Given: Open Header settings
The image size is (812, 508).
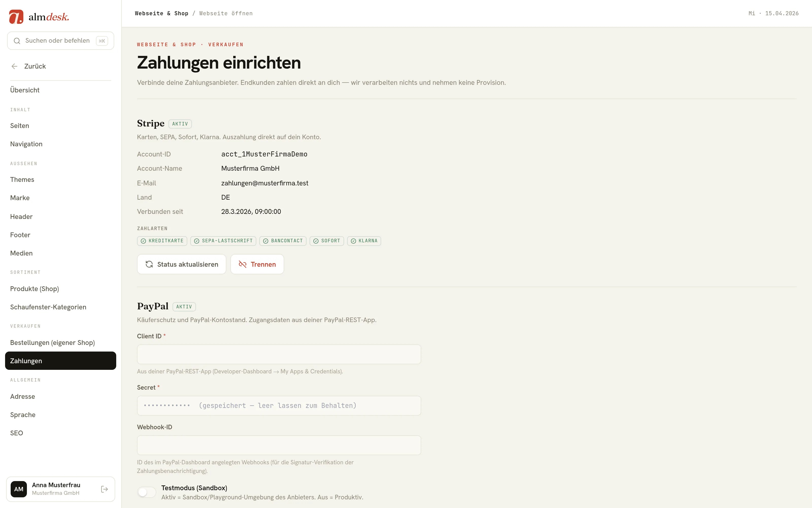Looking at the screenshot, I should pyautogui.click(x=61, y=216).
